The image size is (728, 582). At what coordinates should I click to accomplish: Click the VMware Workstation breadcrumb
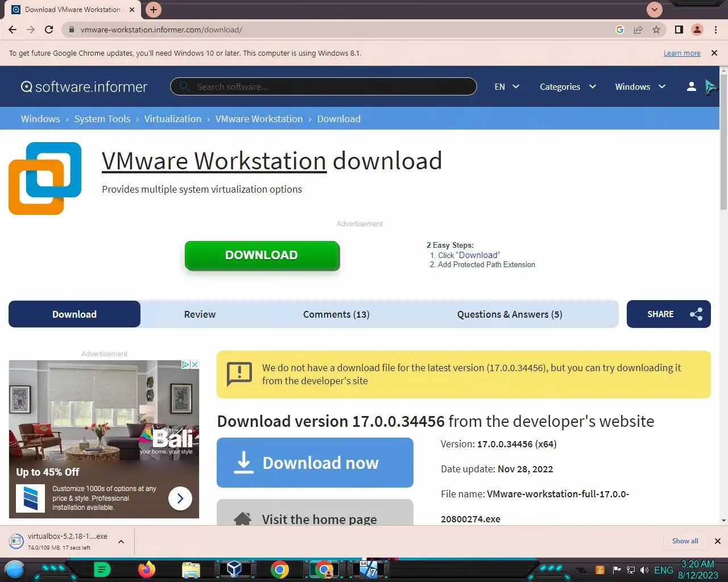pos(259,119)
